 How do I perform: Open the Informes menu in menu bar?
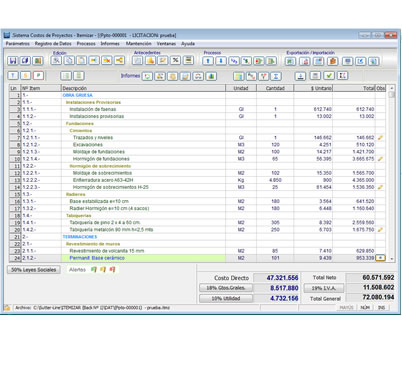(110, 44)
